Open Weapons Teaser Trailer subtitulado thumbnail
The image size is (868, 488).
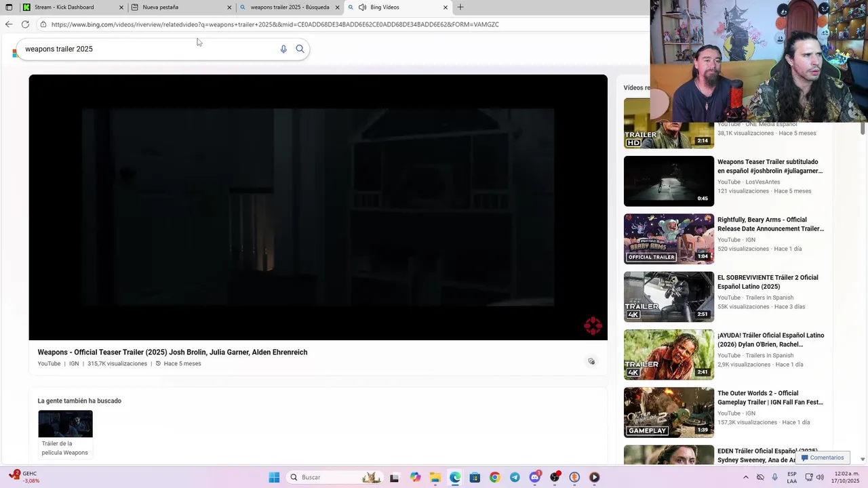pos(669,181)
